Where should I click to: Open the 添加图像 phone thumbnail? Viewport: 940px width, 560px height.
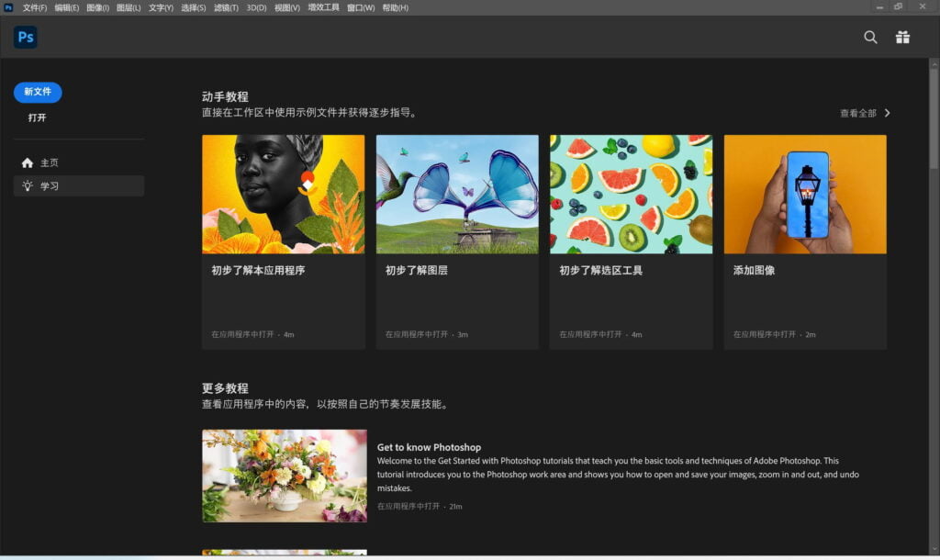tap(805, 194)
